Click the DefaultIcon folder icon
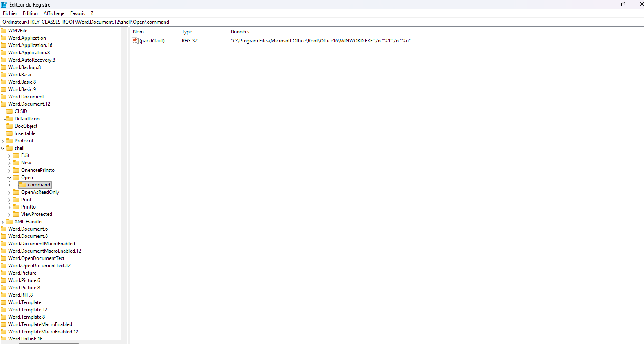 10,119
